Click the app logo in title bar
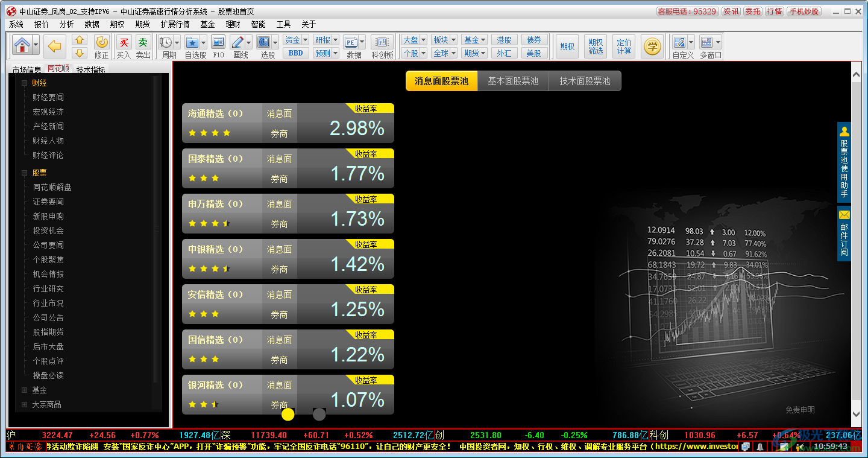 11,11
